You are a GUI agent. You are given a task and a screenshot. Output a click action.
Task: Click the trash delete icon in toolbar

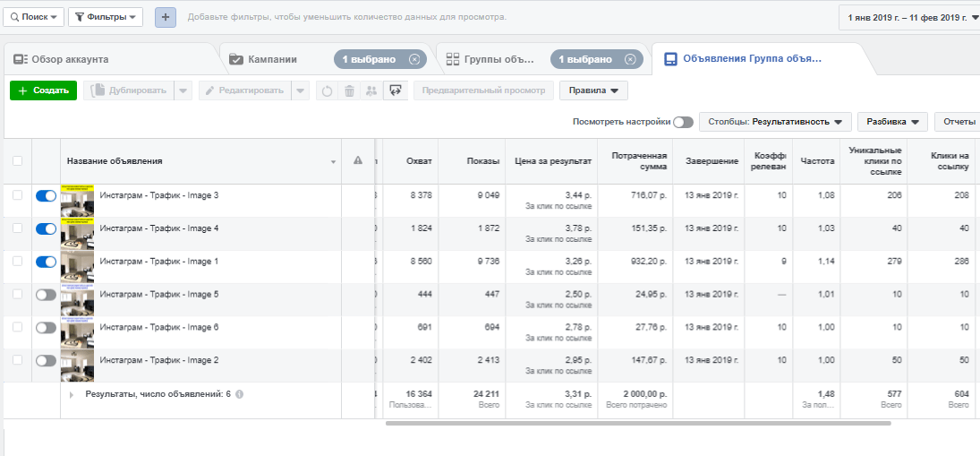pos(349,90)
